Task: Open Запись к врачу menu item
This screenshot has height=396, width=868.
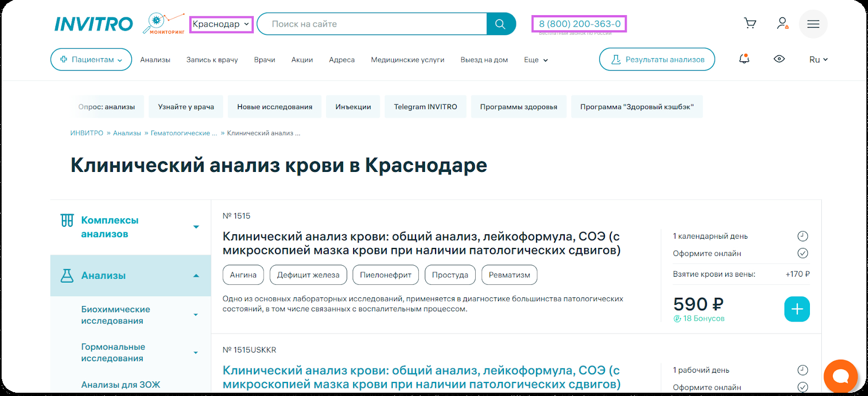Action: (212, 60)
